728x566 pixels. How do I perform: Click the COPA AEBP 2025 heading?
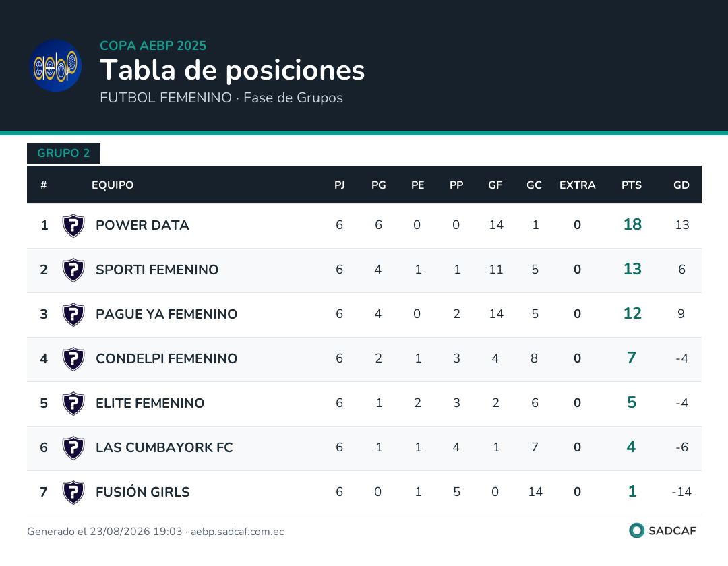(153, 45)
